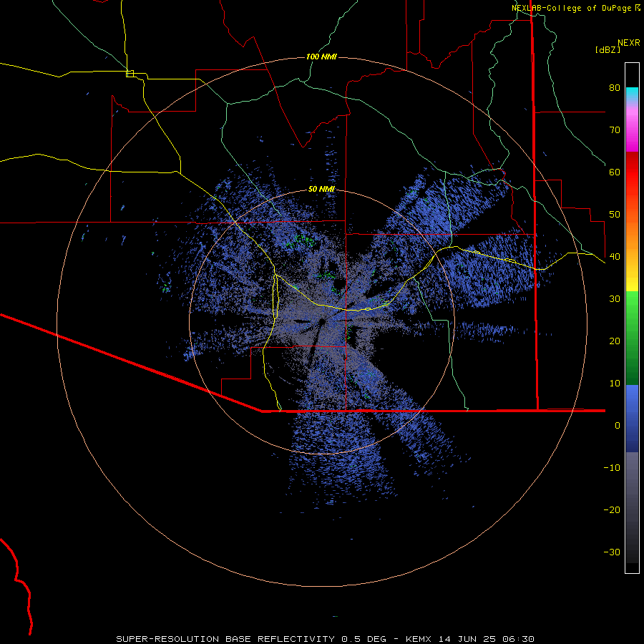Click the radar site center of the echoes
Image resolution: width=644 pixels, height=644 pixels.
[321, 321]
